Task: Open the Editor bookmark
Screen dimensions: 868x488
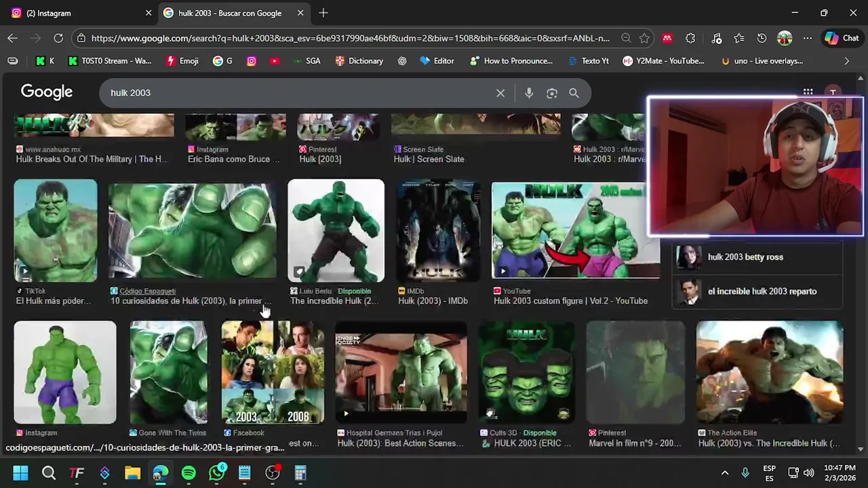Action: [437, 61]
